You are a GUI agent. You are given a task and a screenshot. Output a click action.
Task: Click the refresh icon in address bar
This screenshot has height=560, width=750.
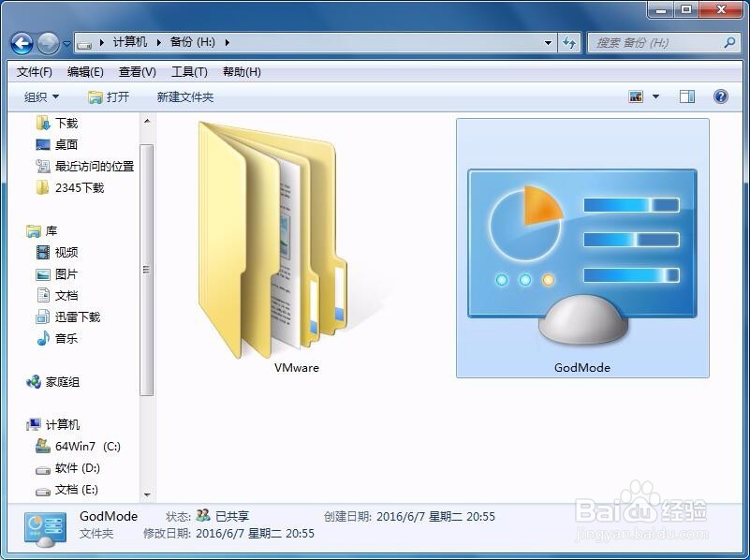pyautogui.click(x=570, y=42)
